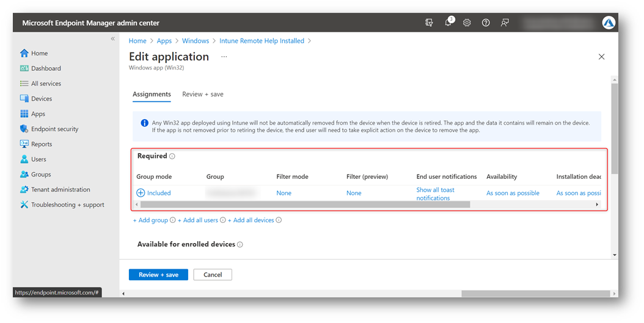Close the Edit application pane
Screen dimensions: 644x323
click(601, 57)
